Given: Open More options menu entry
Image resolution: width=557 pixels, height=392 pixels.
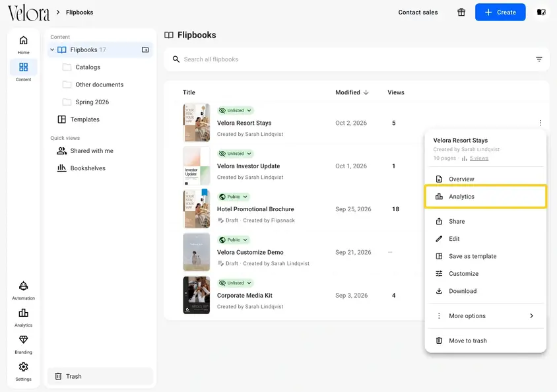Looking at the screenshot, I should [x=485, y=315].
